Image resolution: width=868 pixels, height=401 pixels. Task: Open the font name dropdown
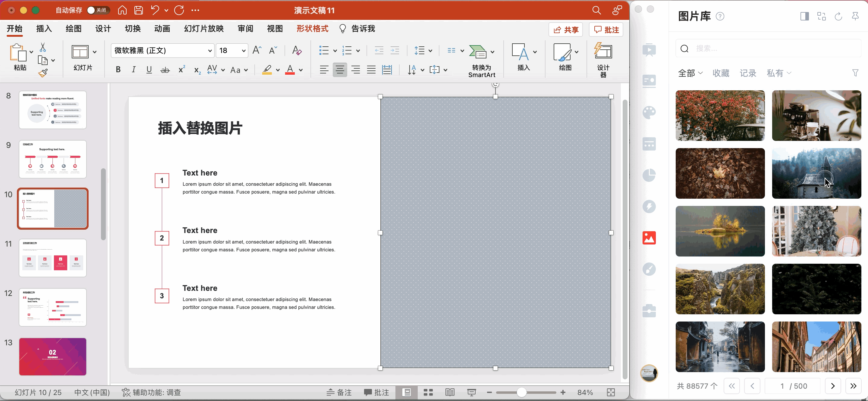[x=209, y=51]
